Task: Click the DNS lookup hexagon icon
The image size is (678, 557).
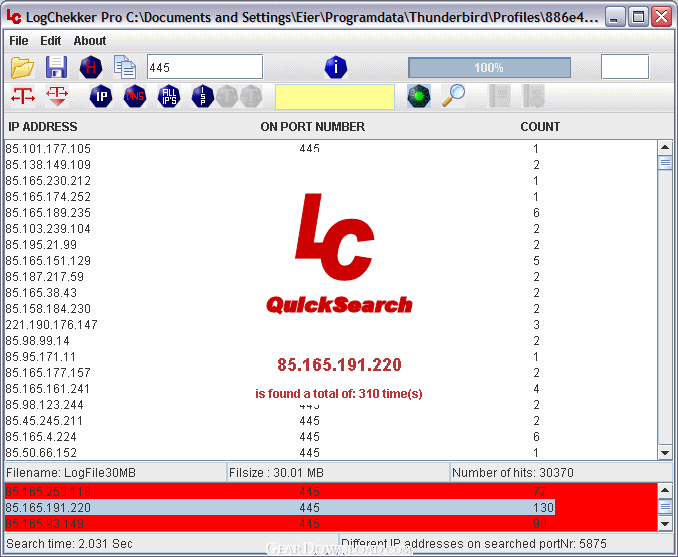Action: click(135, 96)
